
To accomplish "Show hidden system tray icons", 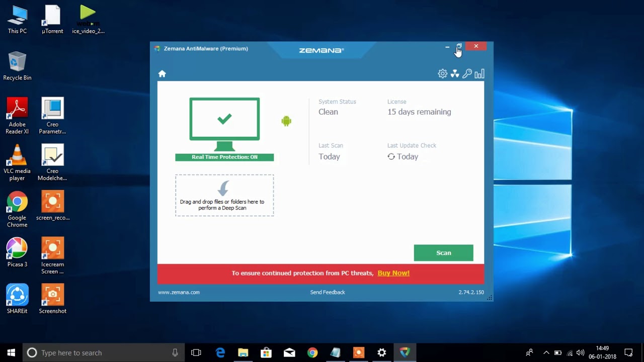I will [546, 352].
